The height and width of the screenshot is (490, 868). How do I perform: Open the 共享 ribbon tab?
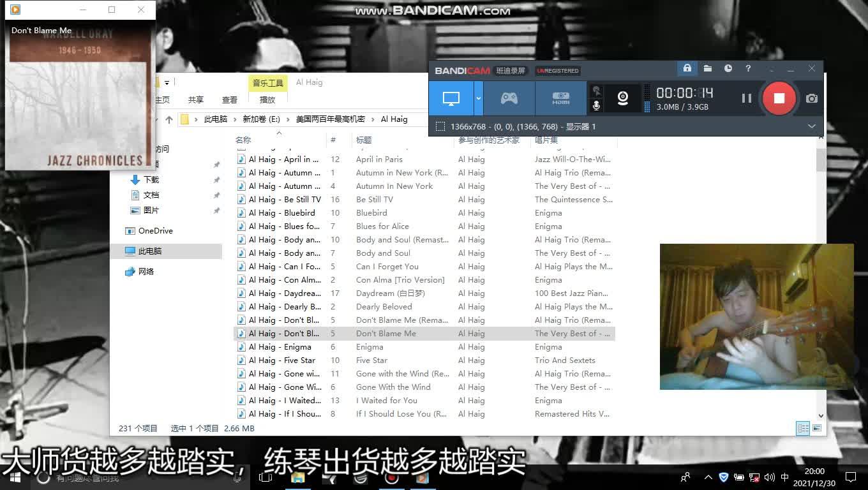pyautogui.click(x=195, y=100)
